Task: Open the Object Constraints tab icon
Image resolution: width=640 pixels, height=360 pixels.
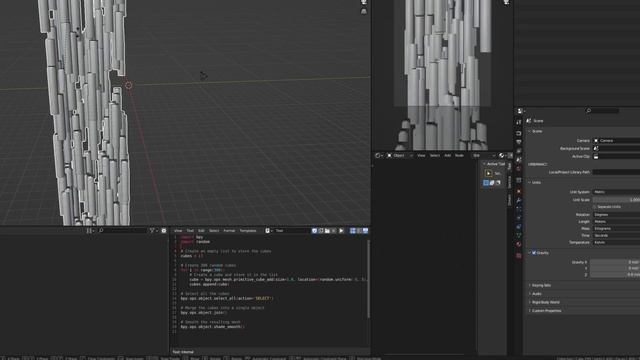Action: pos(519,227)
